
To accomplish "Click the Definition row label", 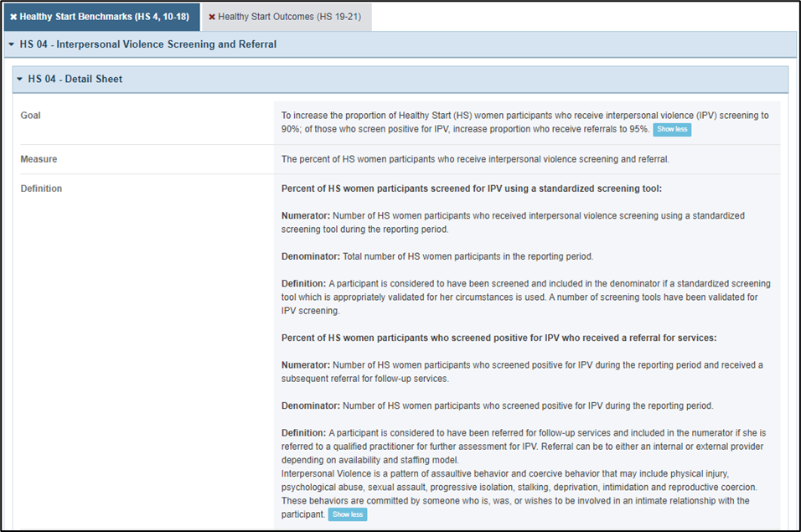I will [x=41, y=189].
